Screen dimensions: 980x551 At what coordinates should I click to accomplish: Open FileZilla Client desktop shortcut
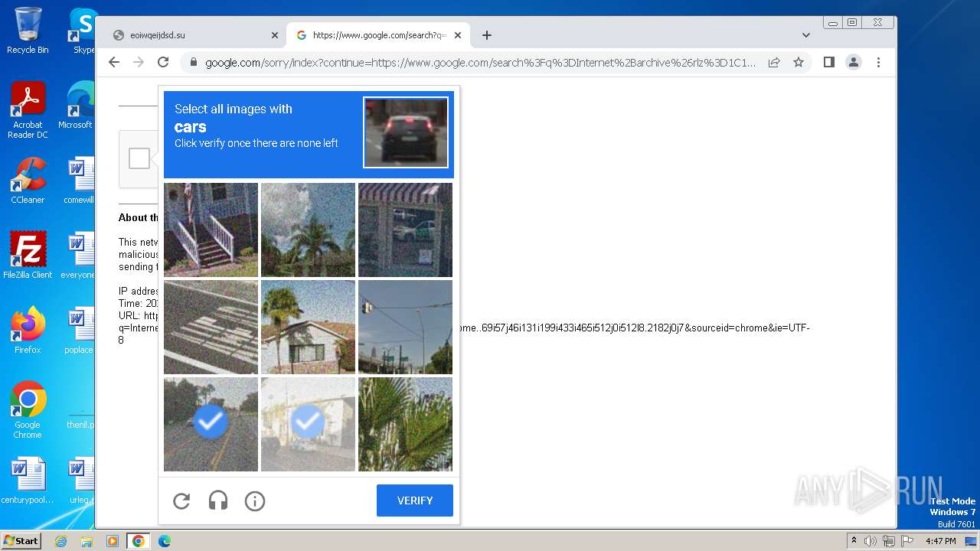tap(28, 256)
